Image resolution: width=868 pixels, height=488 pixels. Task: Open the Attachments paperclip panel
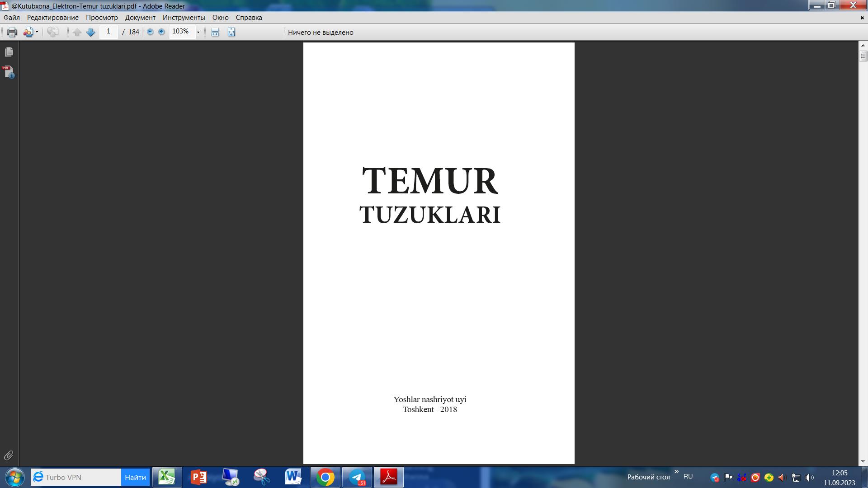click(x=9, y=455)
